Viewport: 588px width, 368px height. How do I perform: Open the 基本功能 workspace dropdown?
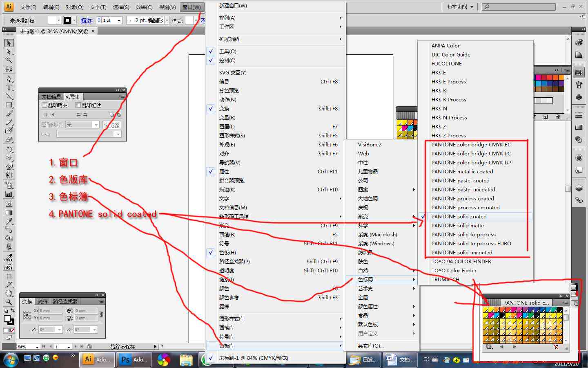click(460, 7)
